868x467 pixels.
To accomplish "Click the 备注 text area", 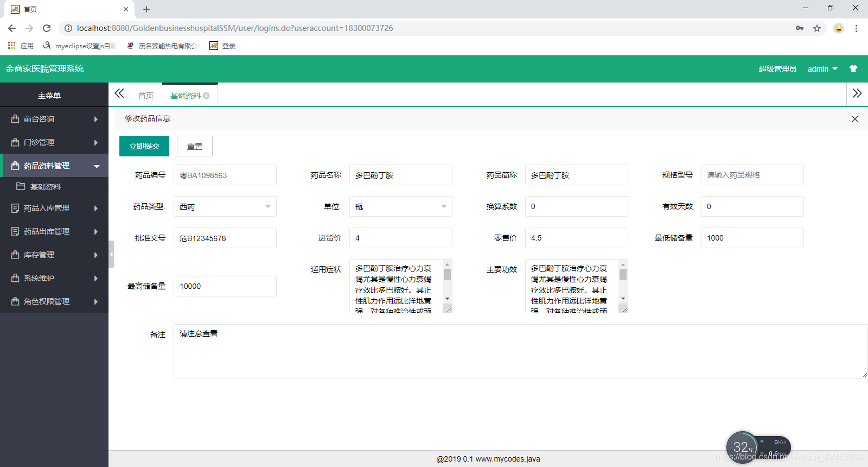I will [521, 351].
